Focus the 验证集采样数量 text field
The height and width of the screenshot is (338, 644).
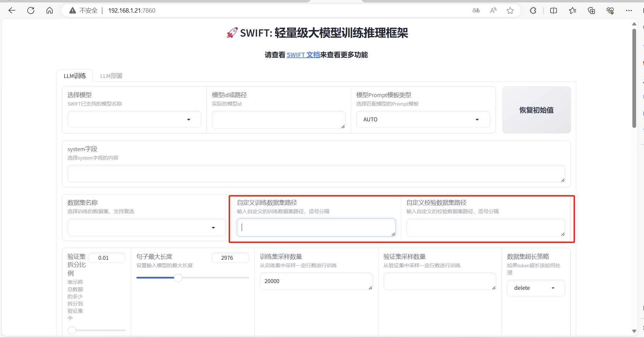[440, 281]
